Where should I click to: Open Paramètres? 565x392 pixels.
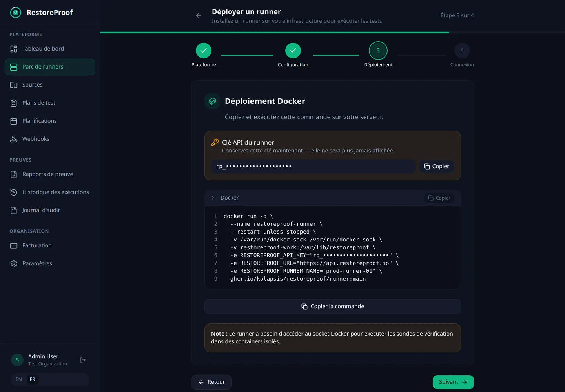(50, 264)
